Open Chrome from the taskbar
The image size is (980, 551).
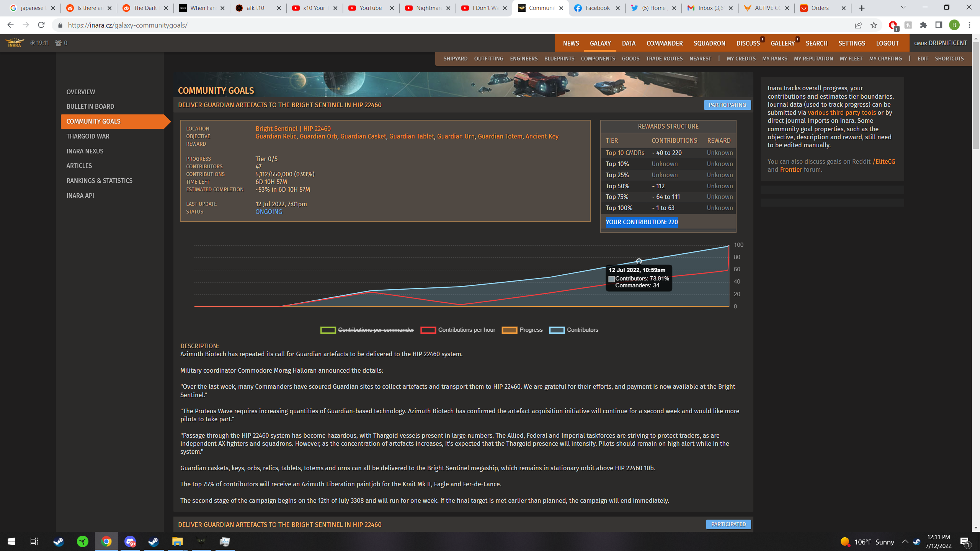[x=106, y=541]
